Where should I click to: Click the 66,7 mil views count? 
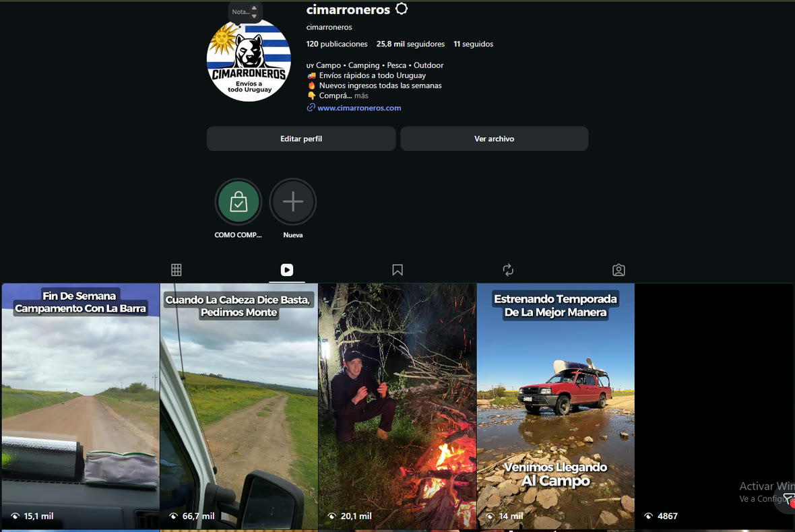coord(191,517)
